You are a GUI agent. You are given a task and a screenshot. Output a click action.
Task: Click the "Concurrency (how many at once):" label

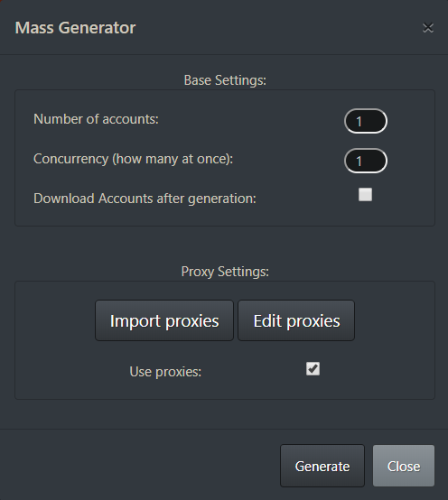click(x=134, y=159)
